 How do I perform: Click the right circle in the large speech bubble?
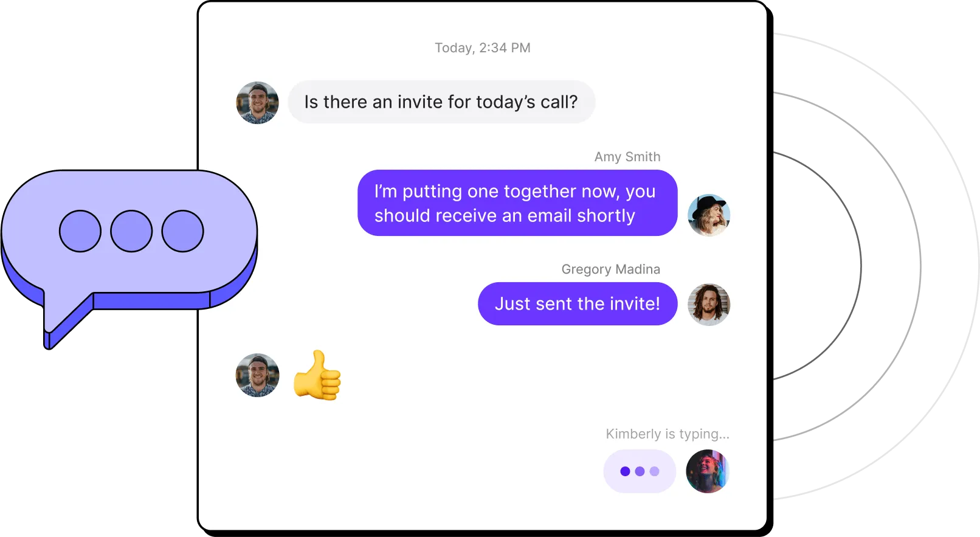point(182,231)
